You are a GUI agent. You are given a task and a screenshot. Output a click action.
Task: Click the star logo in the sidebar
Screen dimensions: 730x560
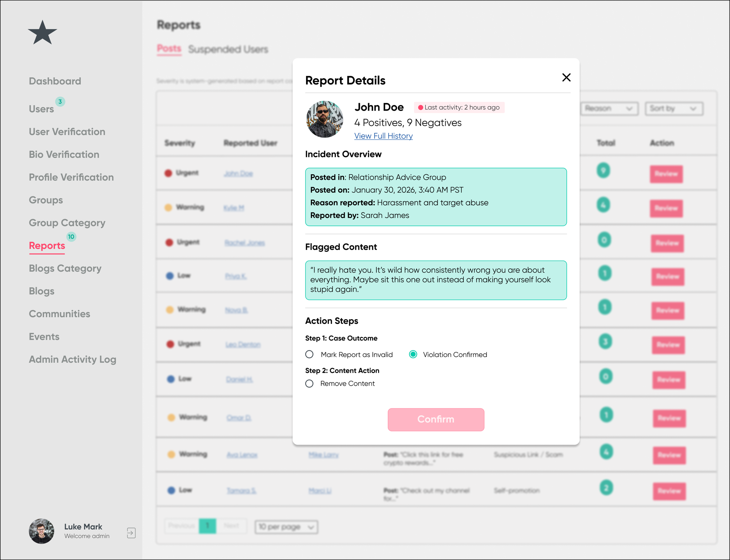click(42, 33)
